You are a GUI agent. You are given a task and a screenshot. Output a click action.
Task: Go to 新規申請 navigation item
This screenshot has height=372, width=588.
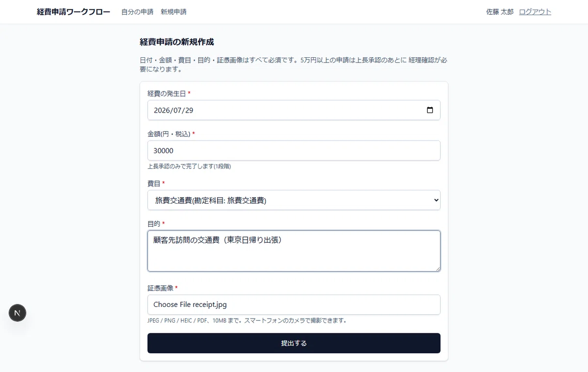pyautogui.click(x=173, y=12)
